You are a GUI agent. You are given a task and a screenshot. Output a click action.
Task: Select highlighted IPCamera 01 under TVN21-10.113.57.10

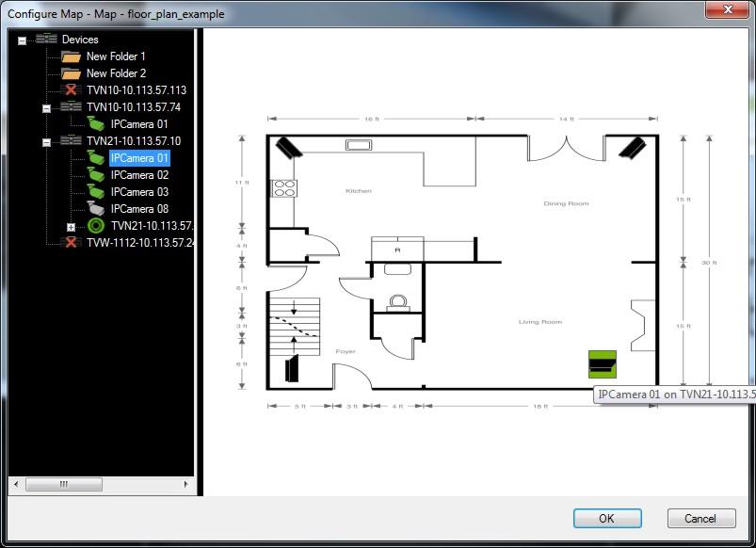click(x=139, y=158)
